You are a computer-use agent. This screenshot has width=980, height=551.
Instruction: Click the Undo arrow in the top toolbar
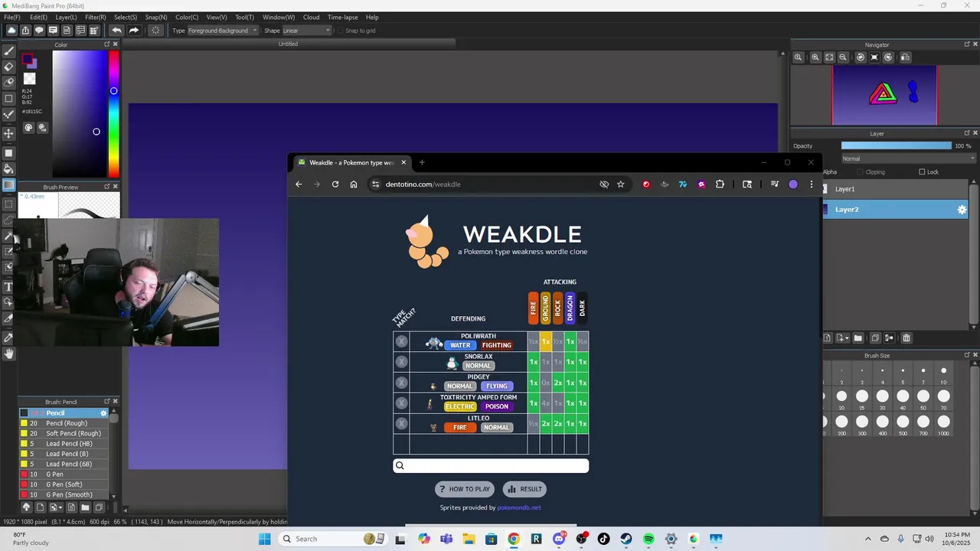(116, 31)
